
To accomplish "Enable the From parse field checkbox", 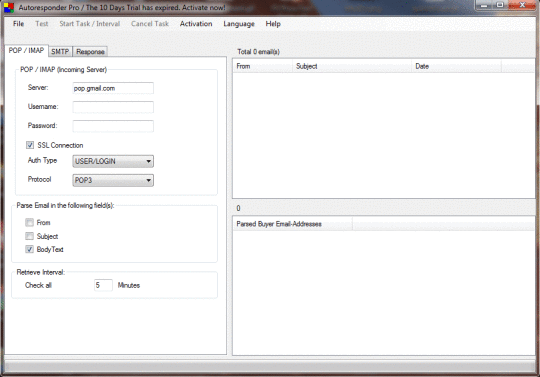I will coord(30,222).
